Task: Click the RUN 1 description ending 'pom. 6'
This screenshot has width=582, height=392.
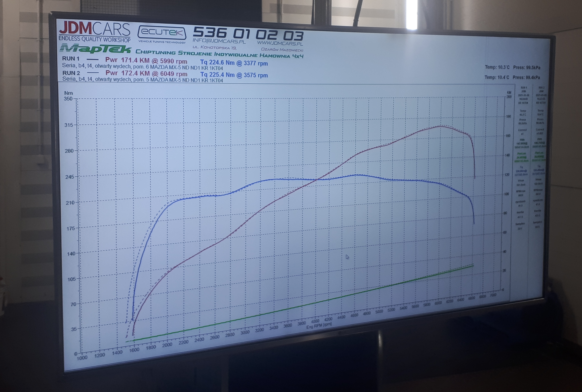Action: tap(142, 67)
